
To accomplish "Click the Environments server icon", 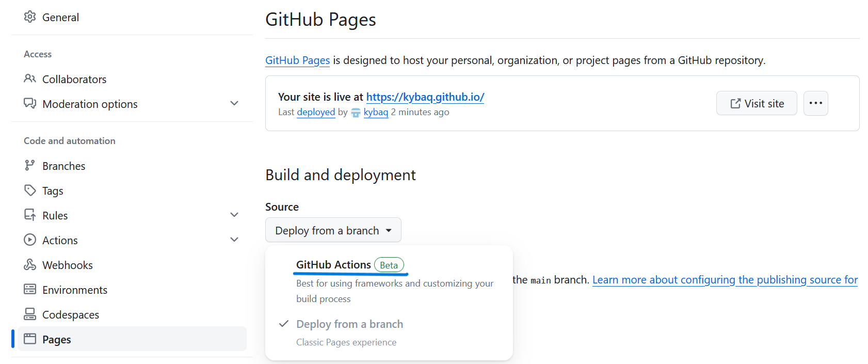I will [x=30, y=290].
